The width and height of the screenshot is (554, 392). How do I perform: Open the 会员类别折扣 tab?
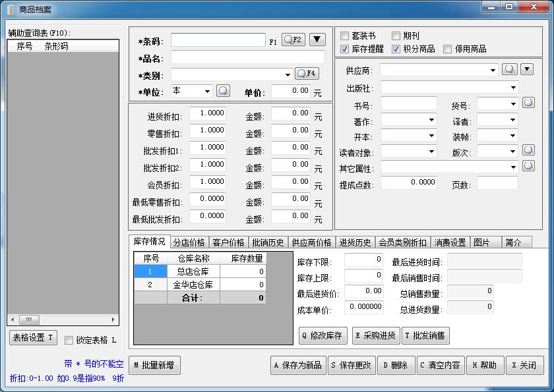coord(403,242)
